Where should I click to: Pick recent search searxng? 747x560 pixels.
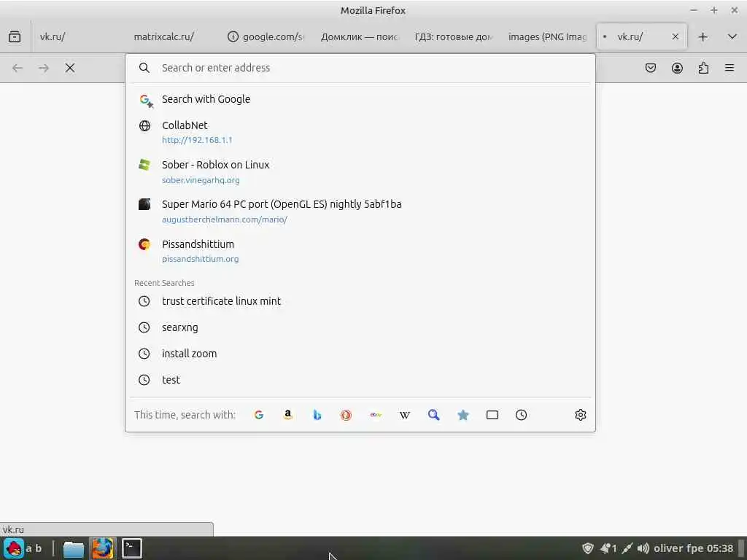click(x=360, y=327)
